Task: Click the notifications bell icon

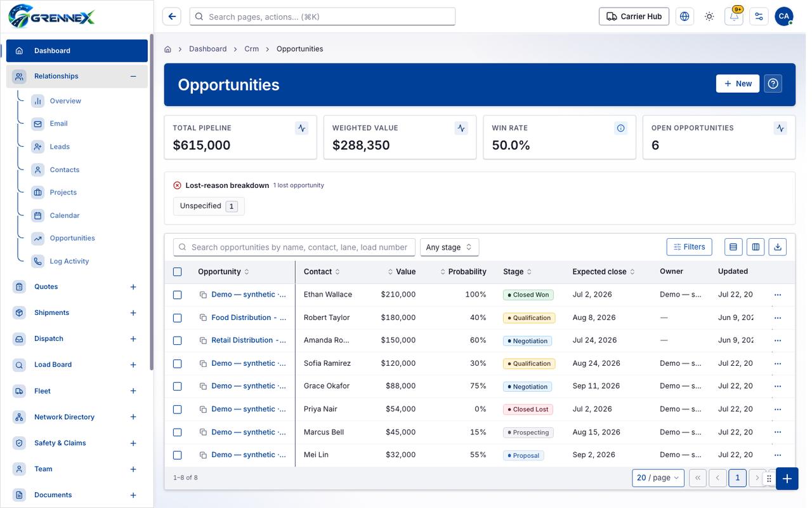Action: click(x=734, y=17)
